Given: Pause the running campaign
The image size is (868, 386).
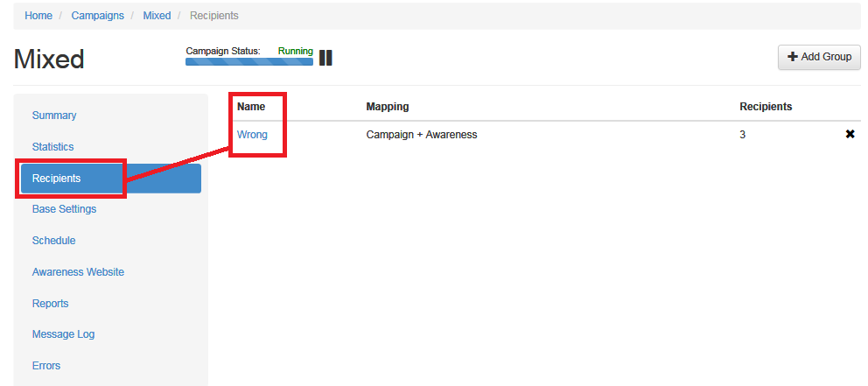Looking at the screenshot, I should point(325,58).
